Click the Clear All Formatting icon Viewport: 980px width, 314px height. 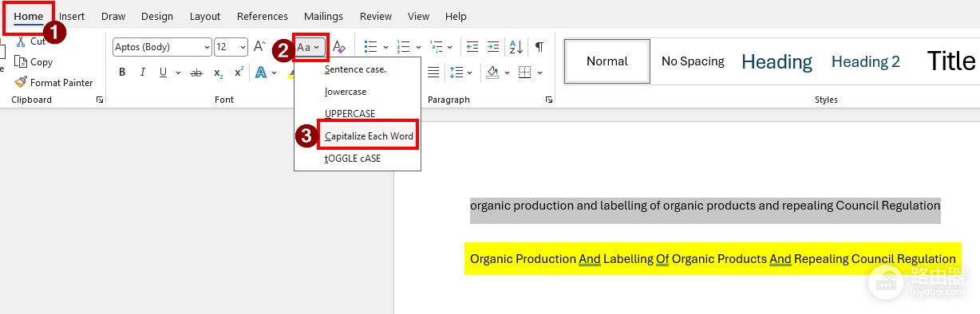click(339, 47)
